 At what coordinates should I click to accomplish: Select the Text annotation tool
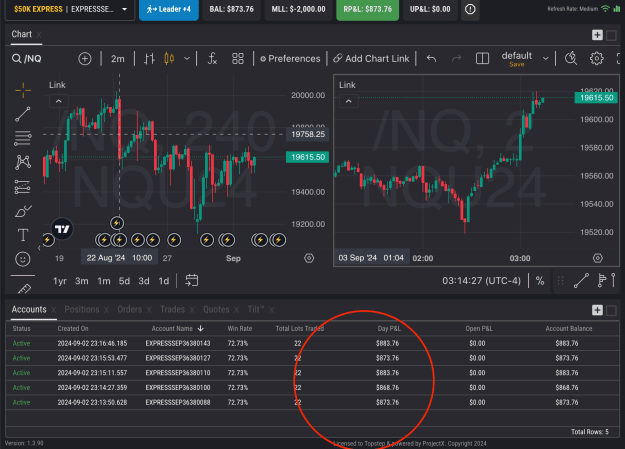pyautogui.click(x=23, y=235)
